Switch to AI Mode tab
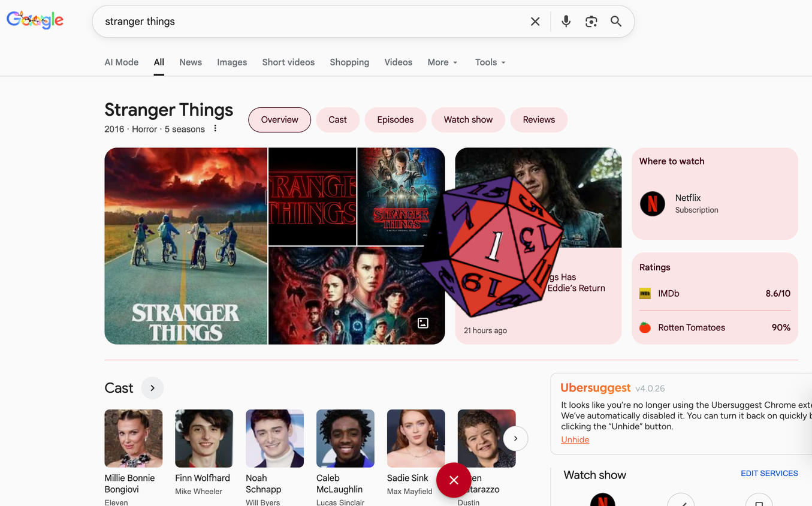The width and height of the screenshot is (812, 506). tap(122, 62)
